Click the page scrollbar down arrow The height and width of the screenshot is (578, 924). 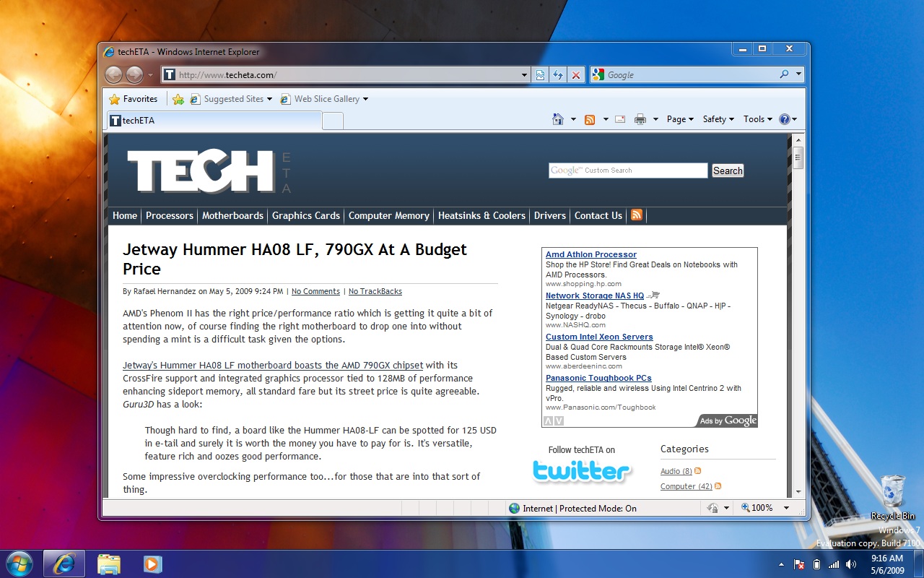(798, 491)
